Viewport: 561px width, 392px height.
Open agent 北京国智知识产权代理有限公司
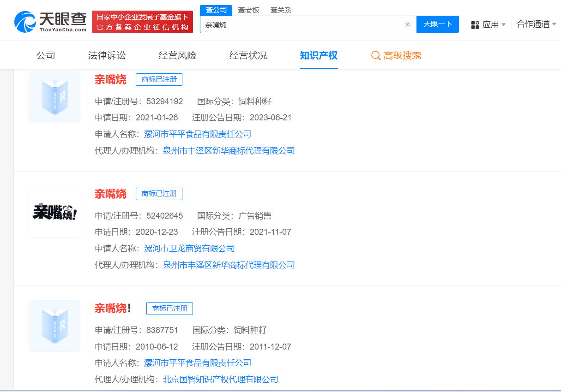point(220,380)
